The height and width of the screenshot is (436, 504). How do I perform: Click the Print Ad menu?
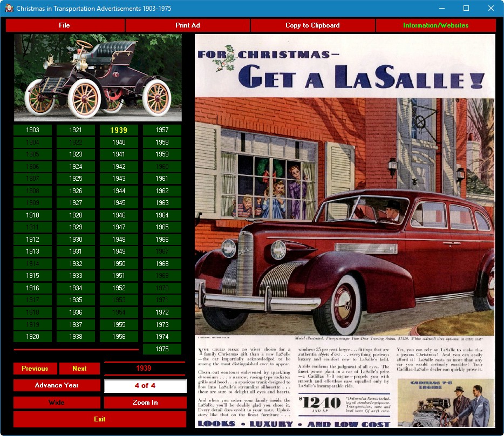(x=188, y=25)
